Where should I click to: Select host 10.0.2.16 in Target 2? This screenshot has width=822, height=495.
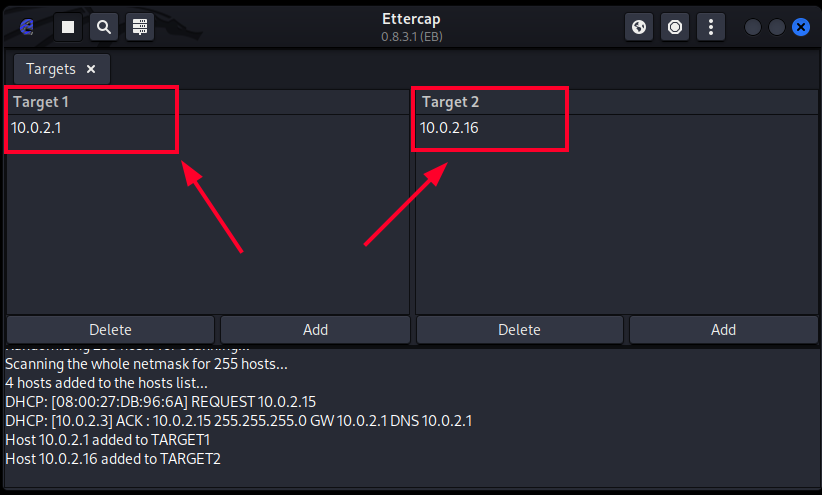click(x=449, y=127)
